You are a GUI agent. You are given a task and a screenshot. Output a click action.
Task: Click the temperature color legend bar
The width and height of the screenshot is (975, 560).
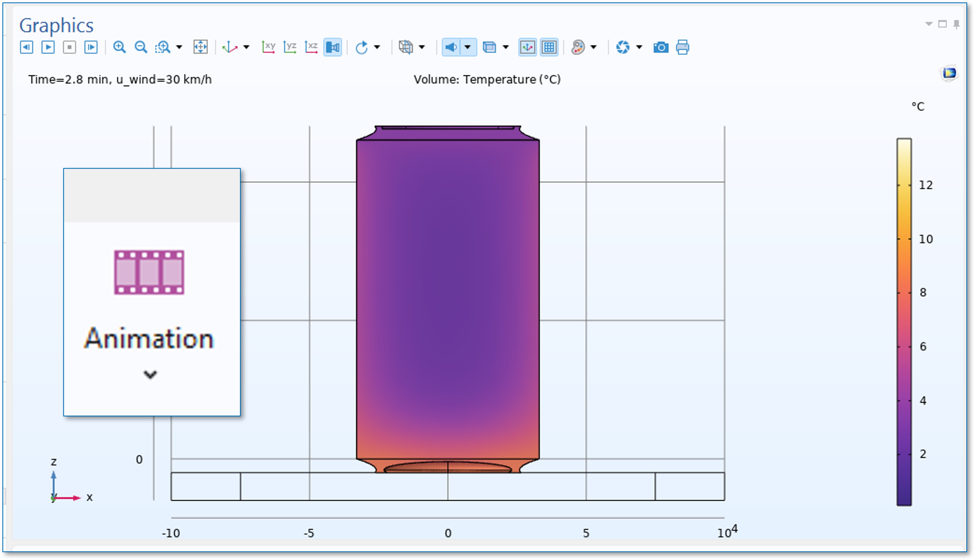tap(904, 322)
